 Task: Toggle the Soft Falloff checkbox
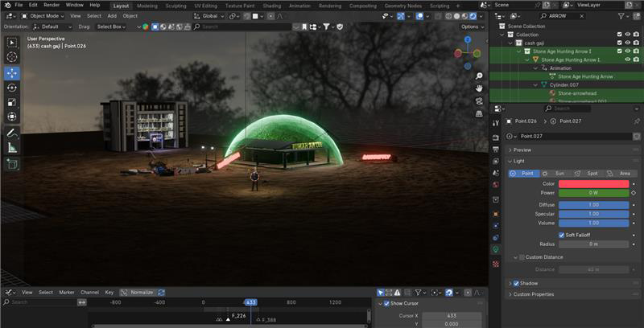point(561,235)
